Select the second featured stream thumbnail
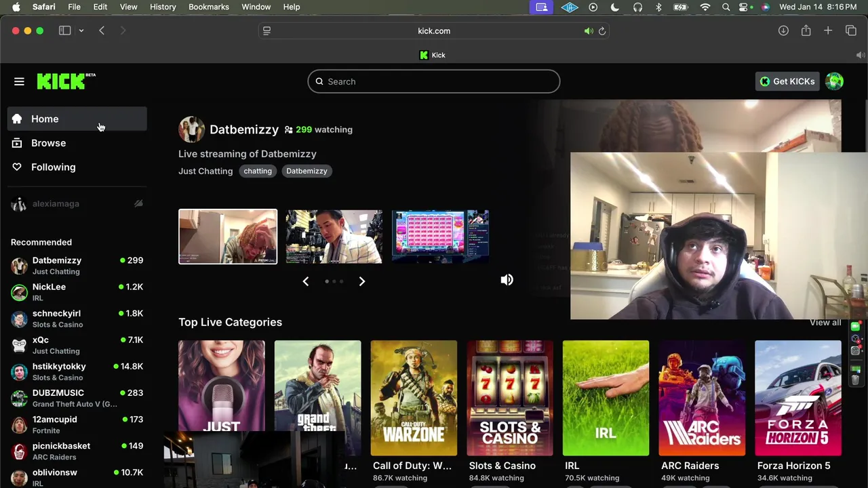This screenshot has height=488, width=868. coord(334,237)
